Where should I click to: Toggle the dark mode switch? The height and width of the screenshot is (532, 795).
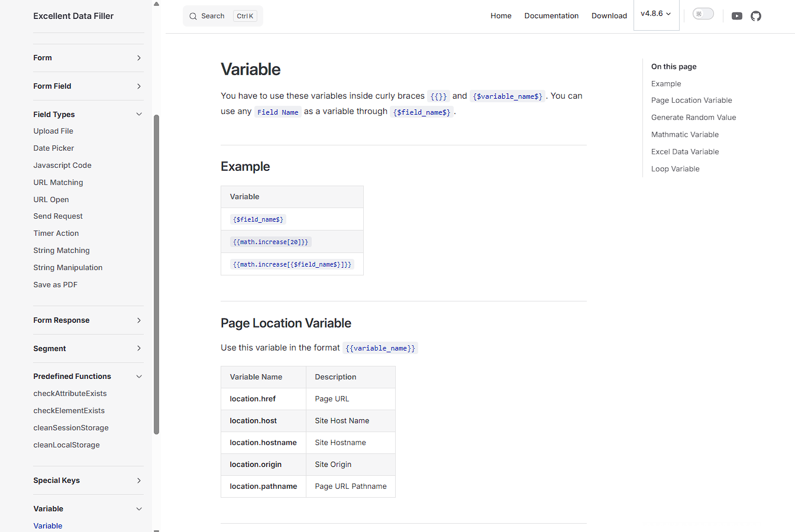[703, 14]
